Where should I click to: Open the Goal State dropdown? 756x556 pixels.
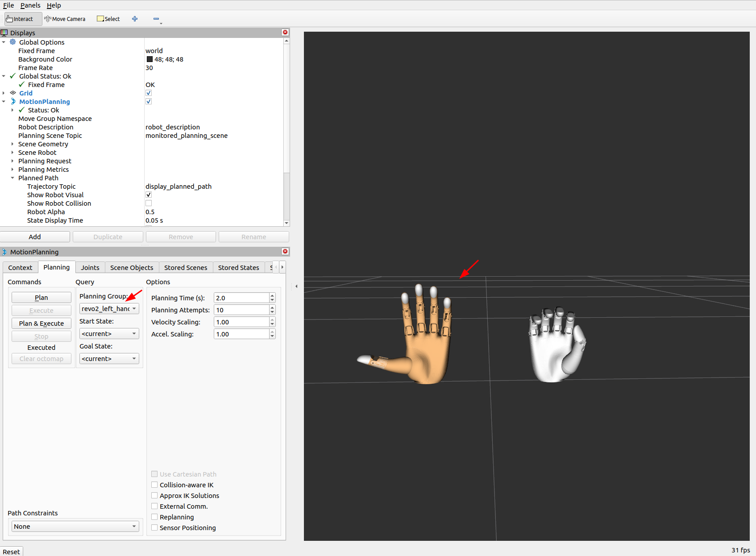click(x=109, y=359)
